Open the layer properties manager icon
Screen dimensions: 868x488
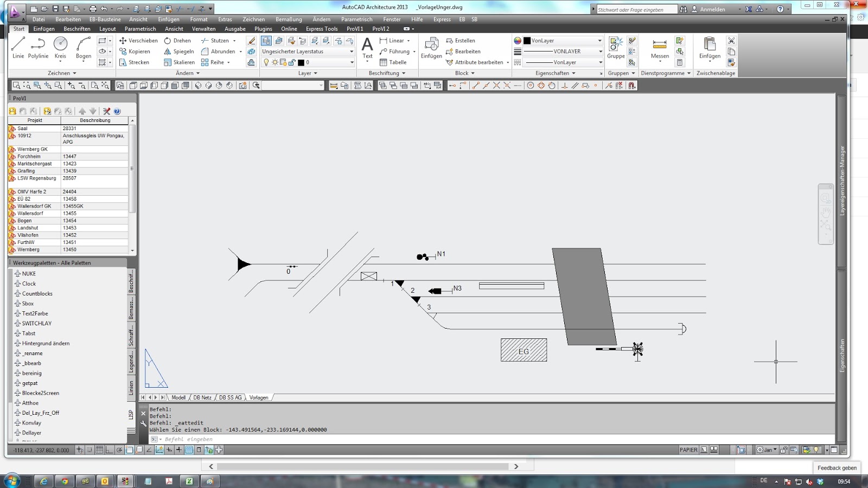coord(266,41)
